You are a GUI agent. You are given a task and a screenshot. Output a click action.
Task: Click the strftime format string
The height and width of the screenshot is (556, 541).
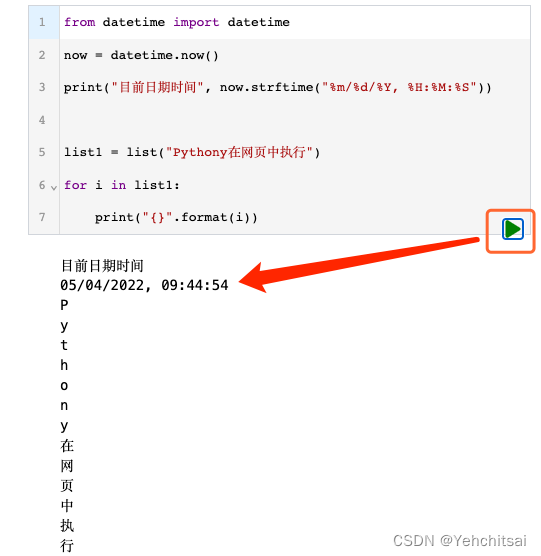[x=399, y=87]
